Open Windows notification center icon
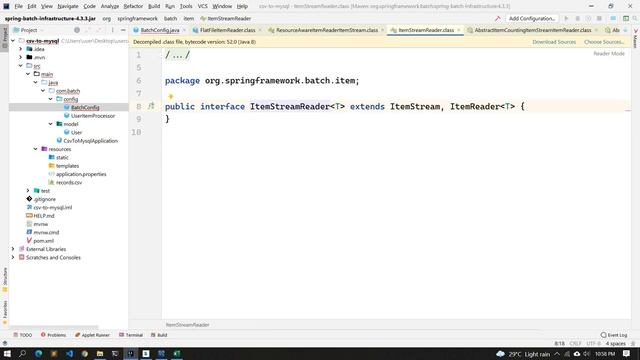The width and height of the screenshot is (640, 360). coord(627,354)
